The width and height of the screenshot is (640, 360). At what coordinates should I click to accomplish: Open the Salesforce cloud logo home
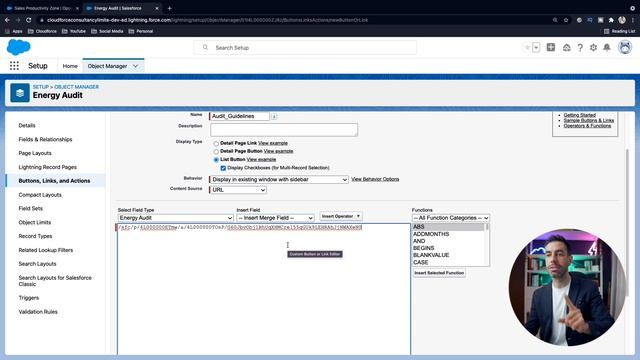coord(18,47)
